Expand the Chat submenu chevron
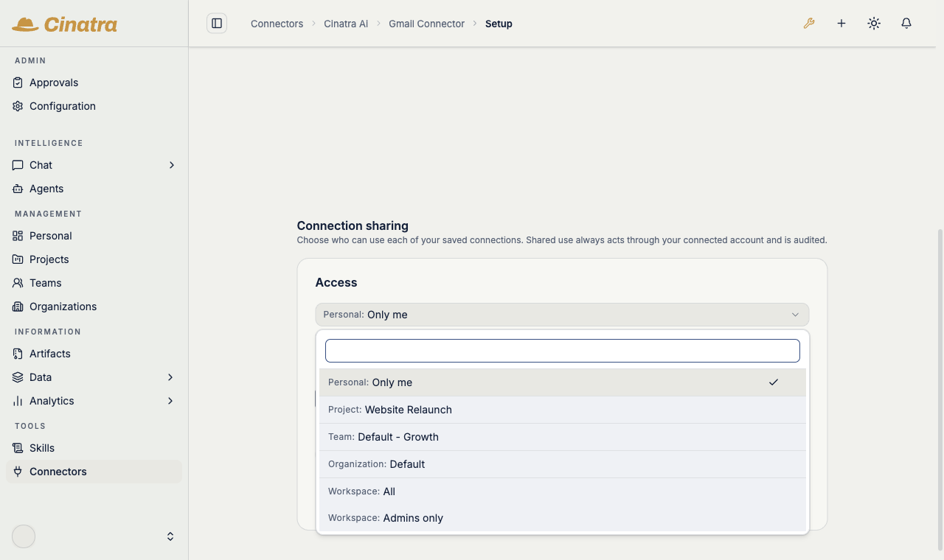Image resolution: width=944 pixels, height=560 pixels. (x=171, y=165)
